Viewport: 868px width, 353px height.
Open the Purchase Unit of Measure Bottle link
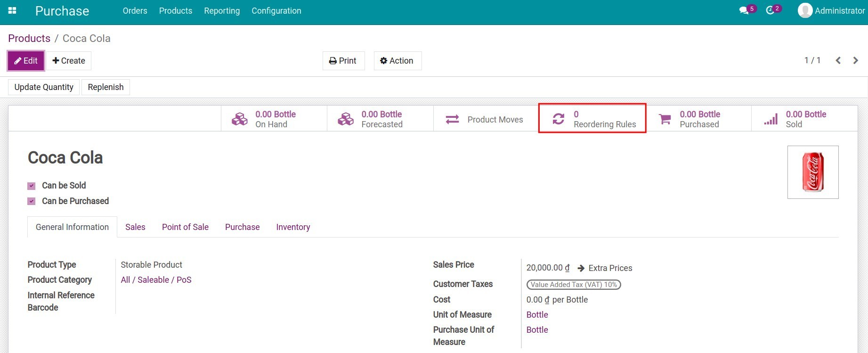coord(537,330)
